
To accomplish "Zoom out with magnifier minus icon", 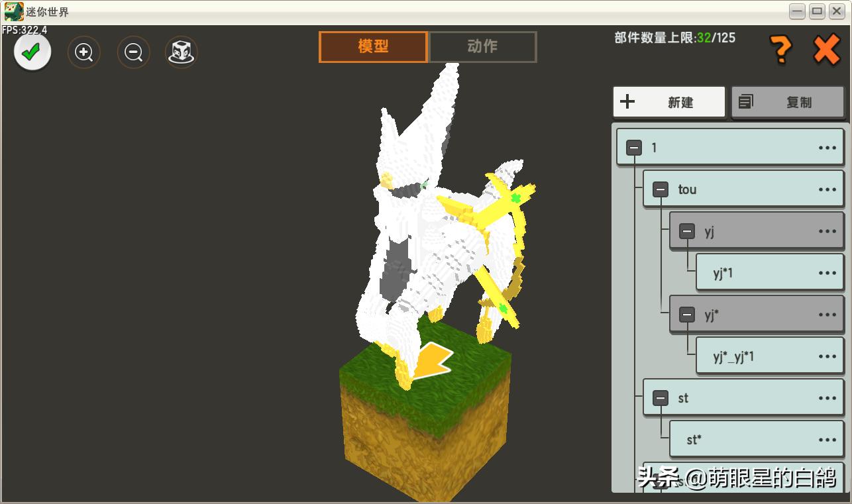I will 133,52.
